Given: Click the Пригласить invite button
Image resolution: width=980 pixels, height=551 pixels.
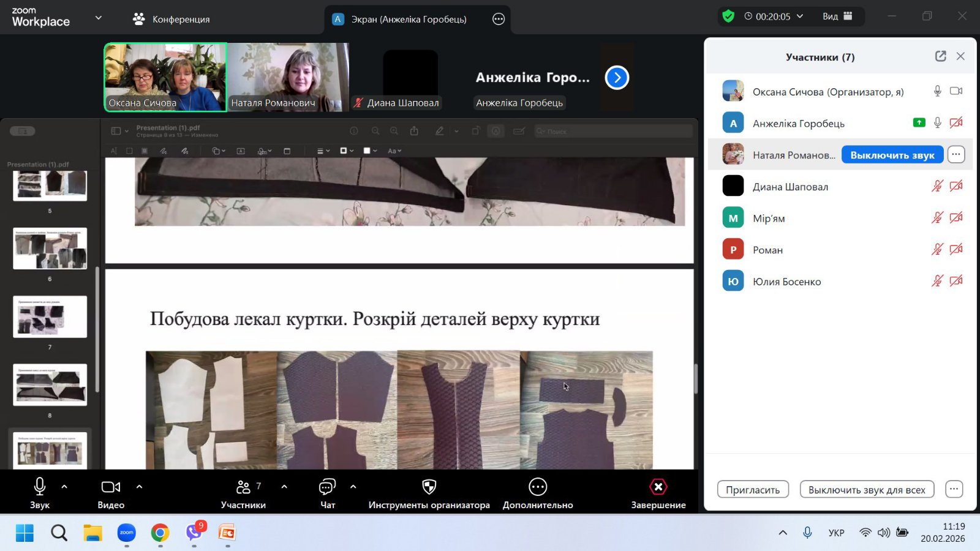Looking at the screenshot, I should tap(752, 490).
